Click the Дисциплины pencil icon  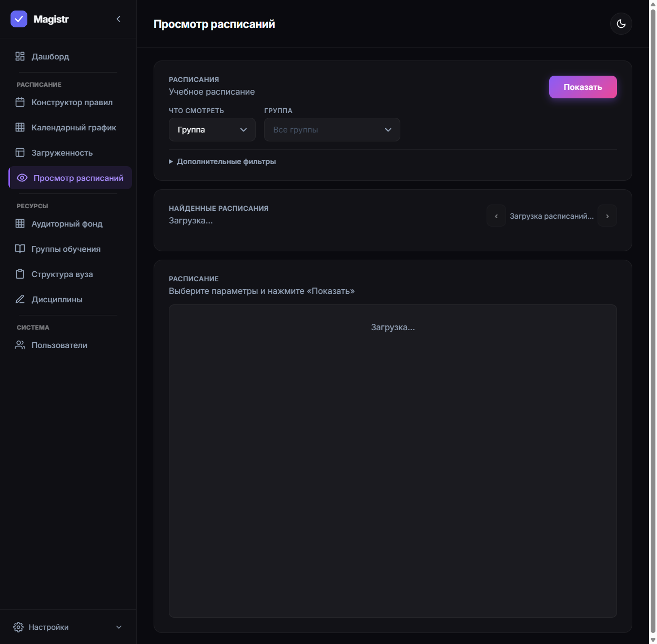20,299
